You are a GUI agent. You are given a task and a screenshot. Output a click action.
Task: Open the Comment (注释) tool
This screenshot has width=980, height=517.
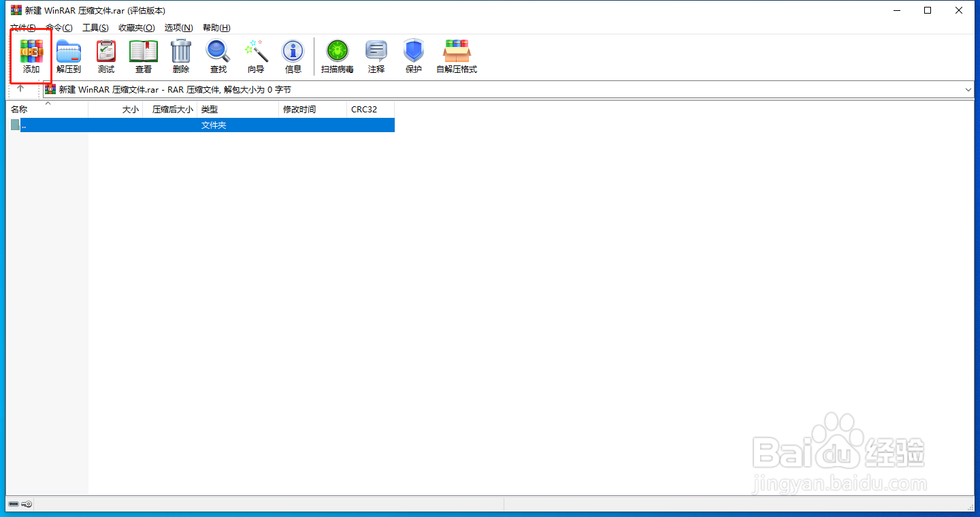(376, 56)
